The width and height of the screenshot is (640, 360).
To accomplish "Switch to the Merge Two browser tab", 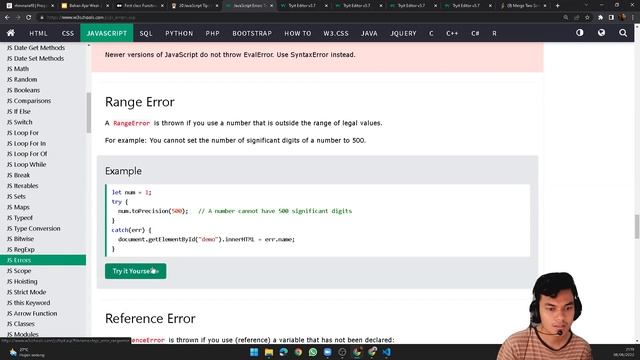I will tap(524, 6).
